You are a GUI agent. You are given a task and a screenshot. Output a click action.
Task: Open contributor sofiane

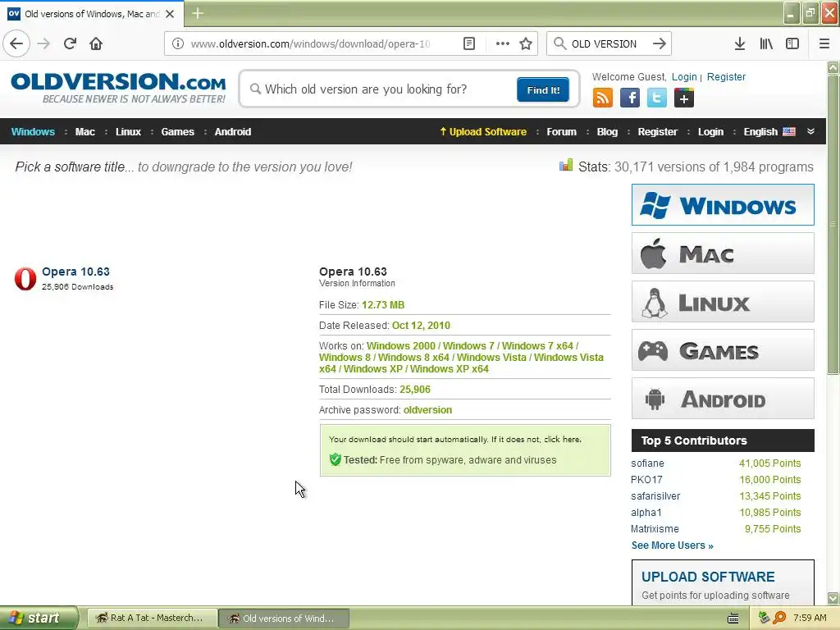pyautogui.click(x=647, y=463)
